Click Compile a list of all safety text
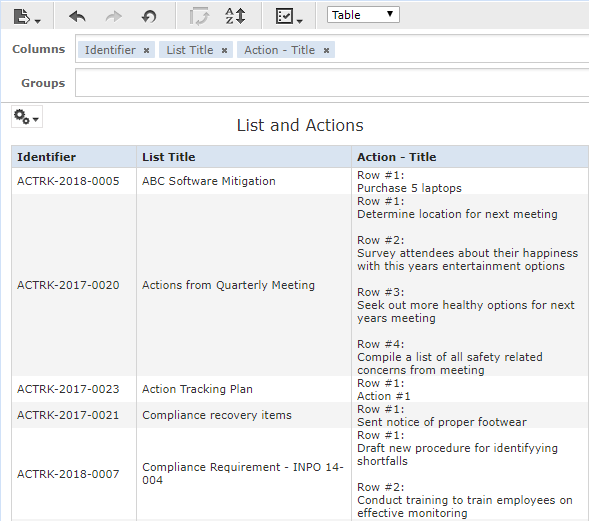 [450, 363]
